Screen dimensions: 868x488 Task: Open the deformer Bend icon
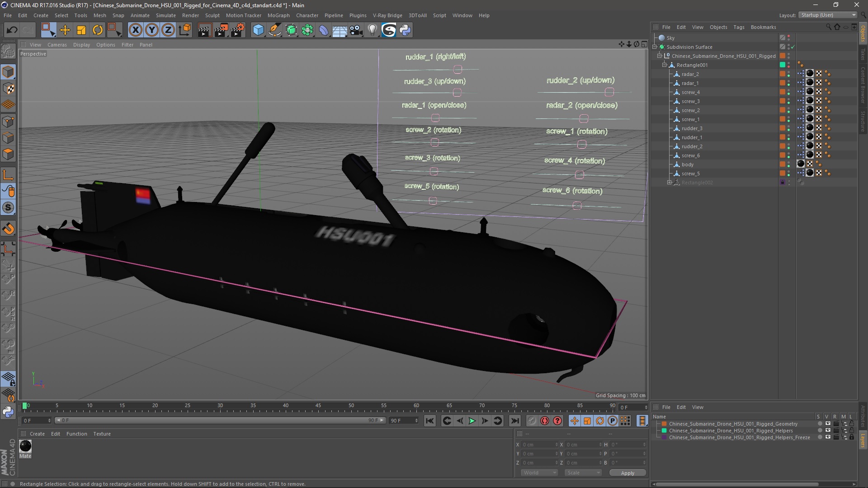pos(324,30)
